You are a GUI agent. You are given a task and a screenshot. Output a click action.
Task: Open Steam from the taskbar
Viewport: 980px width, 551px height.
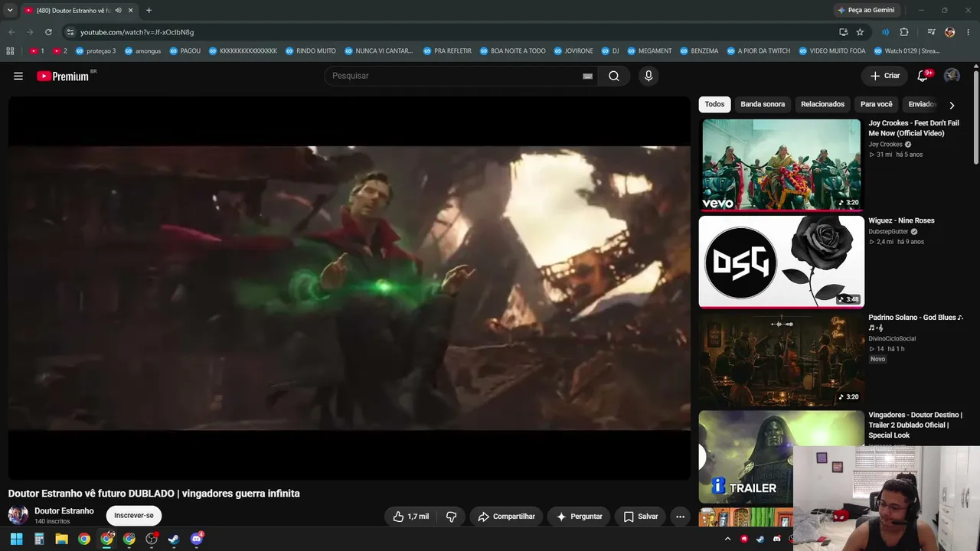(x=174, y=539)
